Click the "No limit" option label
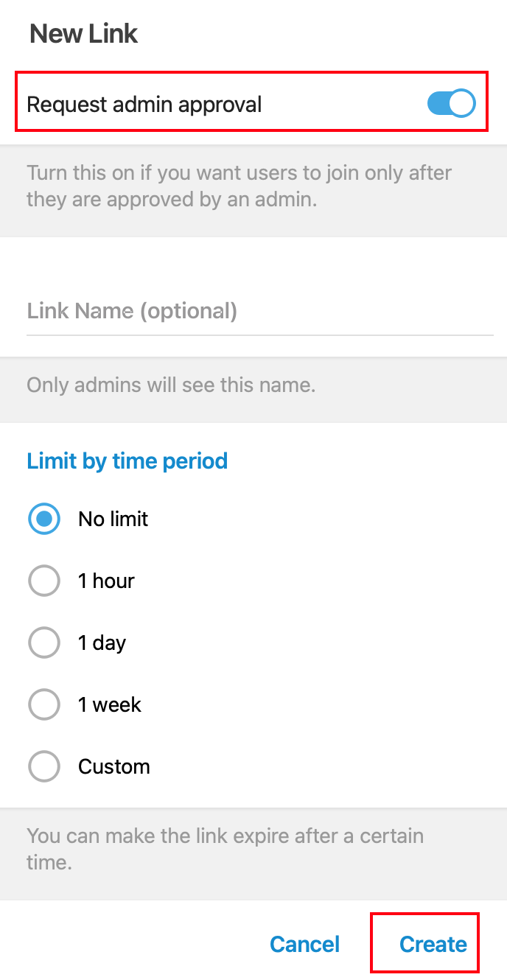The height and width of the screenshot is (980, 507). coord(113,519)
